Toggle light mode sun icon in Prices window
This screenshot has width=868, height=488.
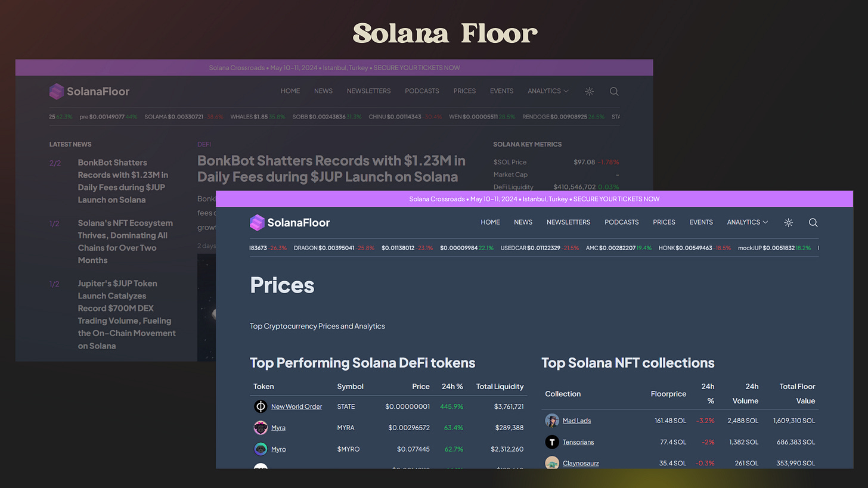click(789, 222)
